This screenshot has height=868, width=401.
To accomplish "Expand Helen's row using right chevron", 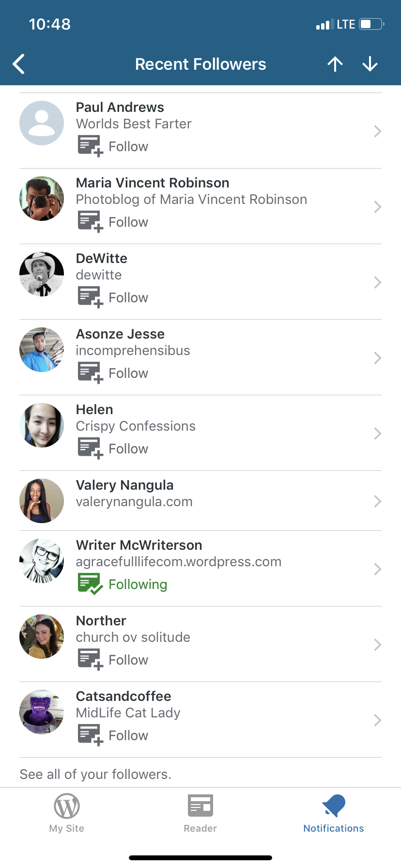I will pyautogui.click(x=378, y=434).
